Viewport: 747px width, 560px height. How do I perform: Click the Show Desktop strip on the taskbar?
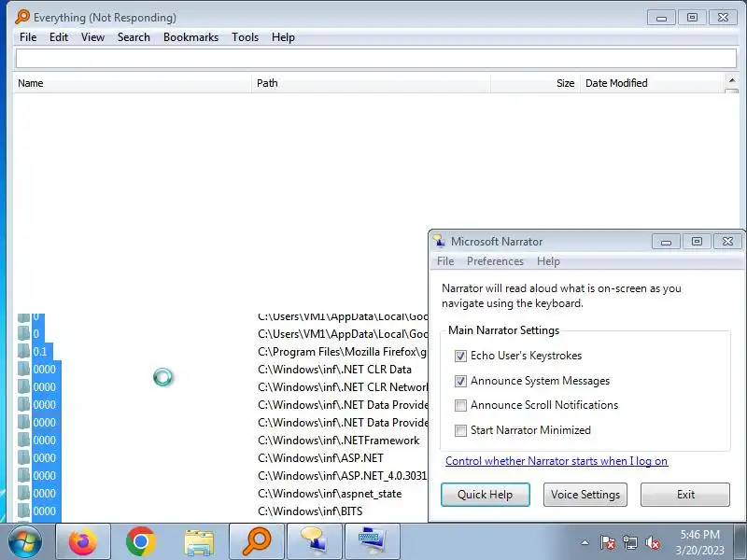coord(740,541)
